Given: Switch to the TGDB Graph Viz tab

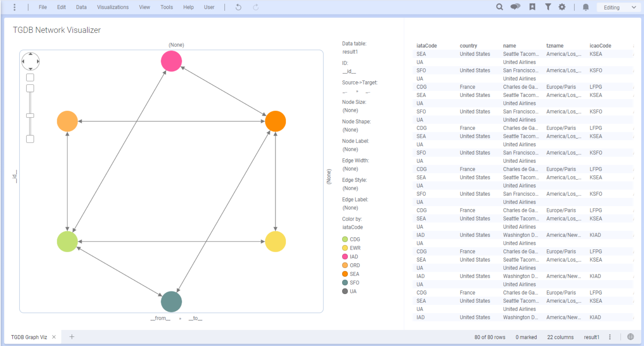Looking at the screenshot, I should pyautogui.click(x=29, y=337).
